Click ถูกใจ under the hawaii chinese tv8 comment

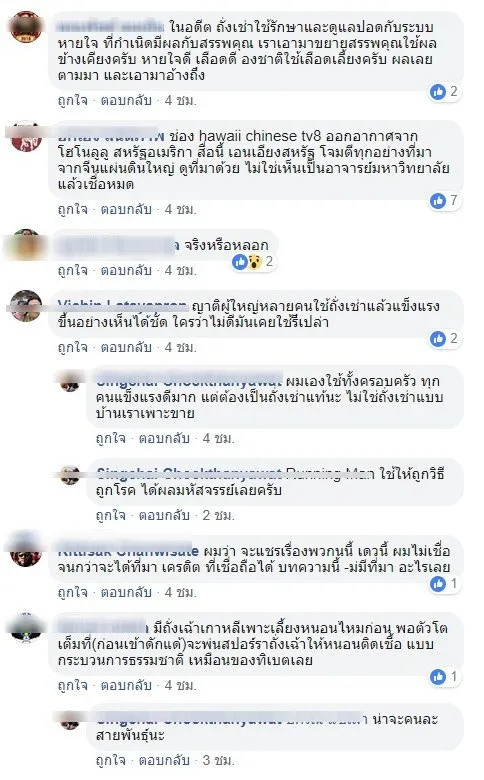tap(72, 209)
